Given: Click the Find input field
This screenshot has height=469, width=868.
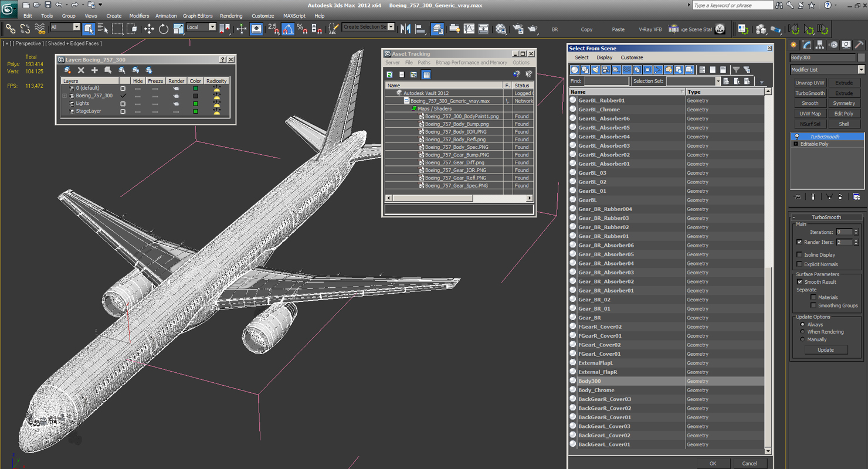Looking at the screenshot, I should [x=606, y=81].
